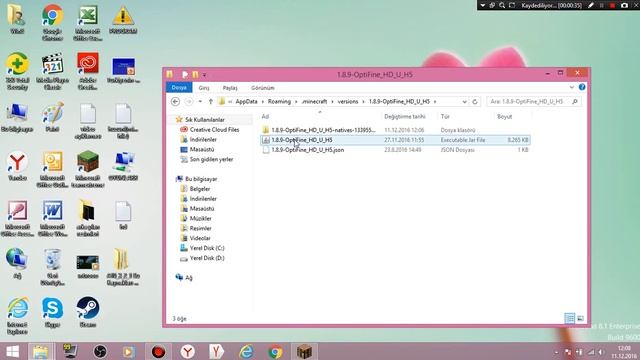Viewport: 640px width, 360px height.
Task: Select the 1.8.9-OptiFine_HD_U_H5 jar file
Action: click(x=395, y=140)
